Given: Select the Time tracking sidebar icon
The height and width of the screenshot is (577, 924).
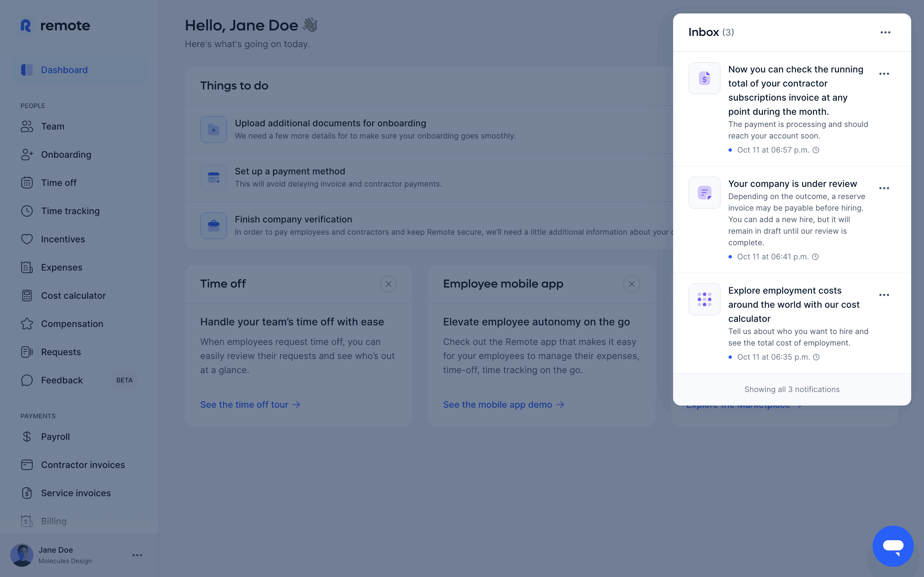Looking at the screenshot, I should (27, 211).
